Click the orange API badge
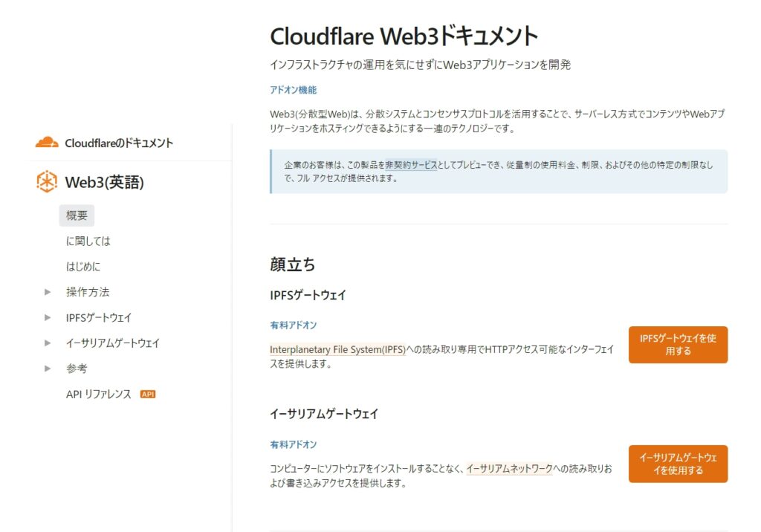 (148, 394)
